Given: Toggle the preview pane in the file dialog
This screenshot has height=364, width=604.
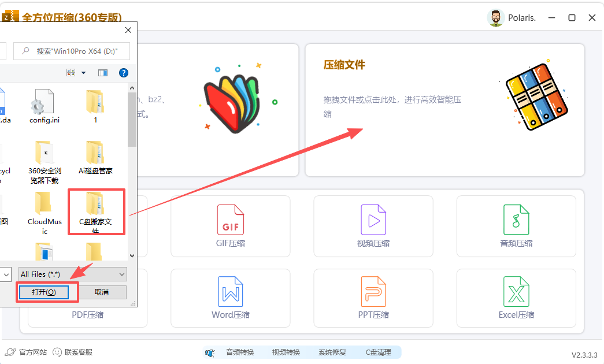Looking at the screenshot, I should click(x=104, y=73).
